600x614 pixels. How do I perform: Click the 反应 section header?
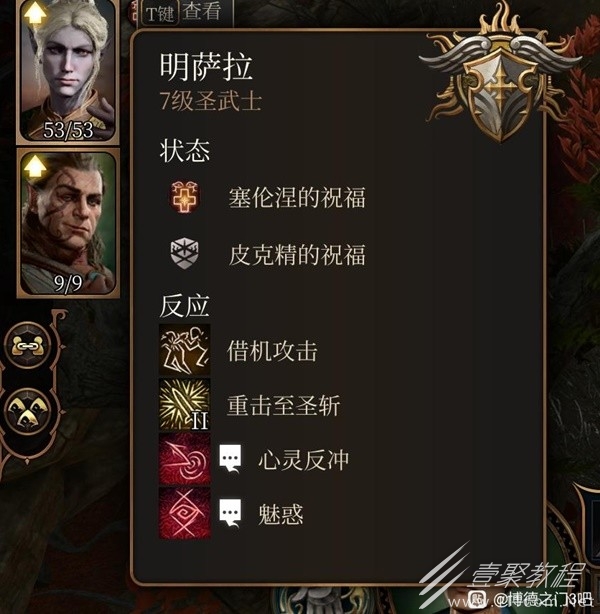184,306
